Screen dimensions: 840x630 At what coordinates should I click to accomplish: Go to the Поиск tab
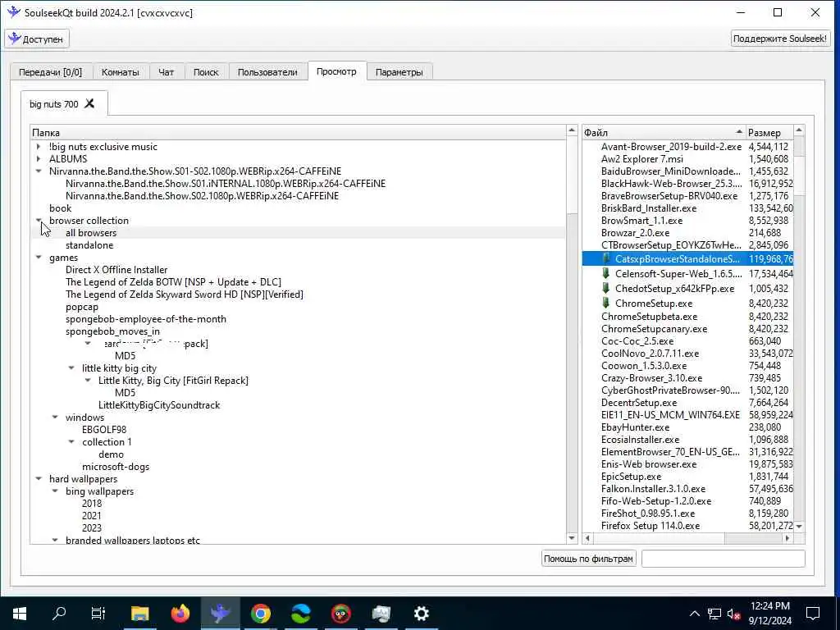(x=206, y=72)
